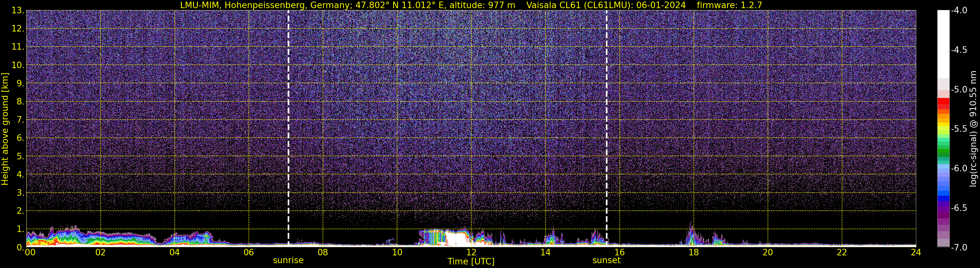This screenshot has height=268, width=980.
Task: Click the height axis tick '10.'
Action: 18,65
